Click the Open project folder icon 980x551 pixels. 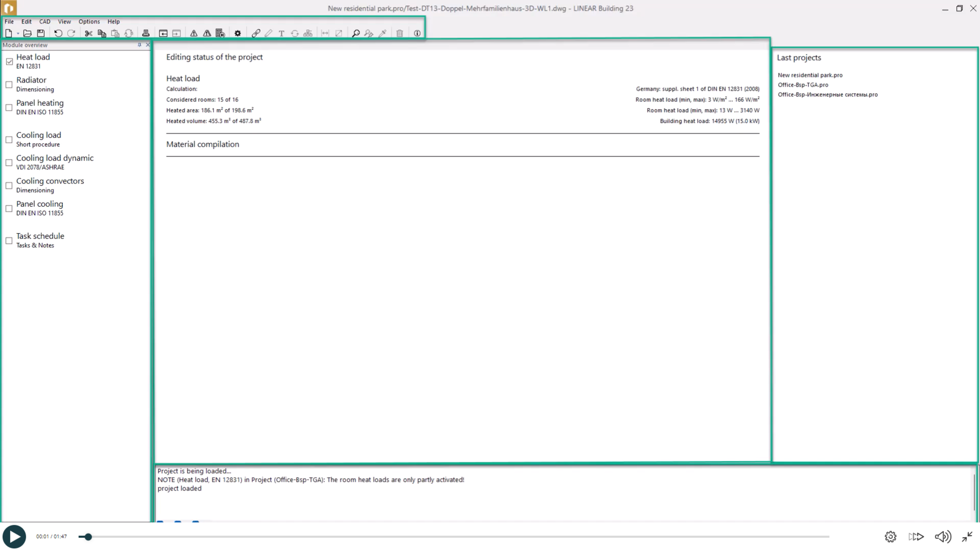tap(27, 34)
